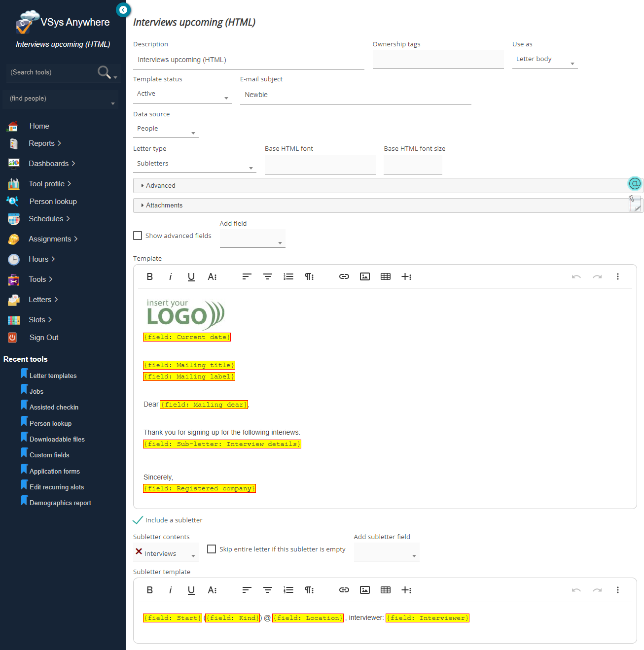
Task: Click Sign Out in the sidebar
Action: coord(44,338)
